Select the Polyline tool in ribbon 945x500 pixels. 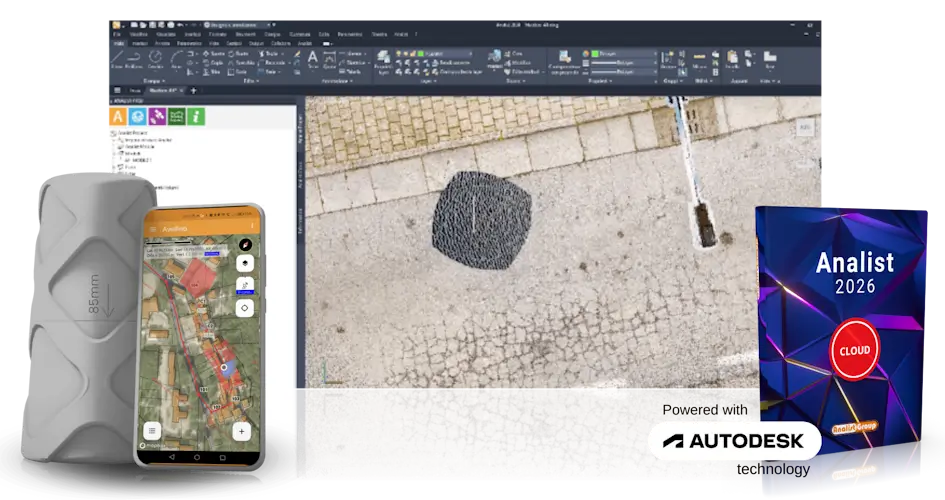point(134,59)
